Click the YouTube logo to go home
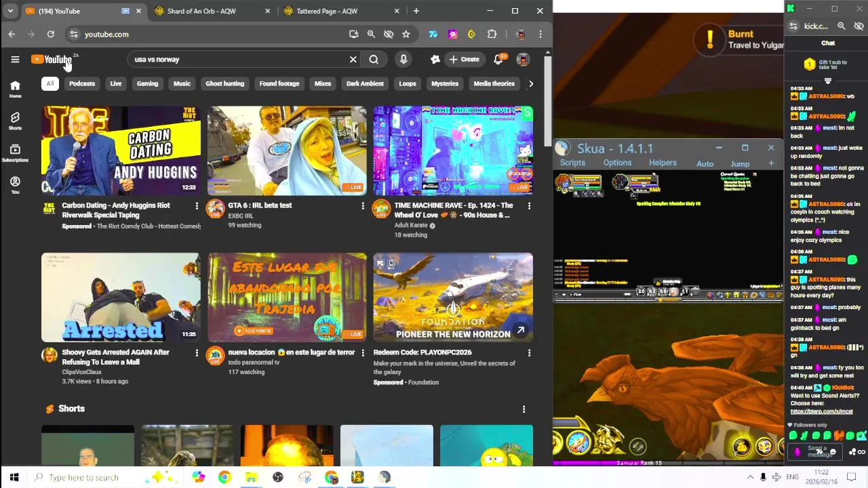 51,60
